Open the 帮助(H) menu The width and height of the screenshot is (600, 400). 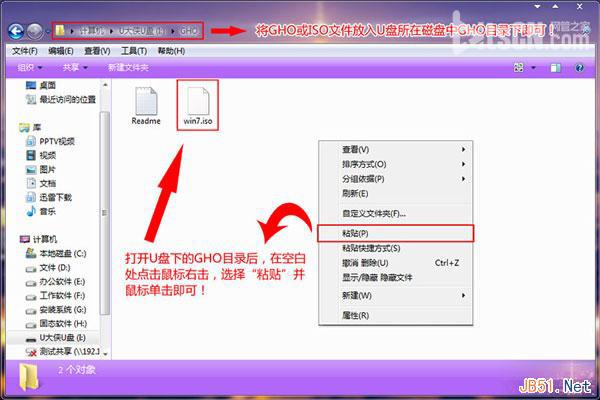(x=171, y=51)
